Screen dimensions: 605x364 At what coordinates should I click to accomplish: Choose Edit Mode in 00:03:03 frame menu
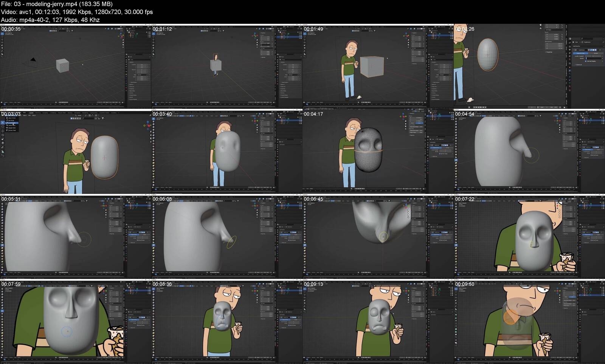click(12, 121)
